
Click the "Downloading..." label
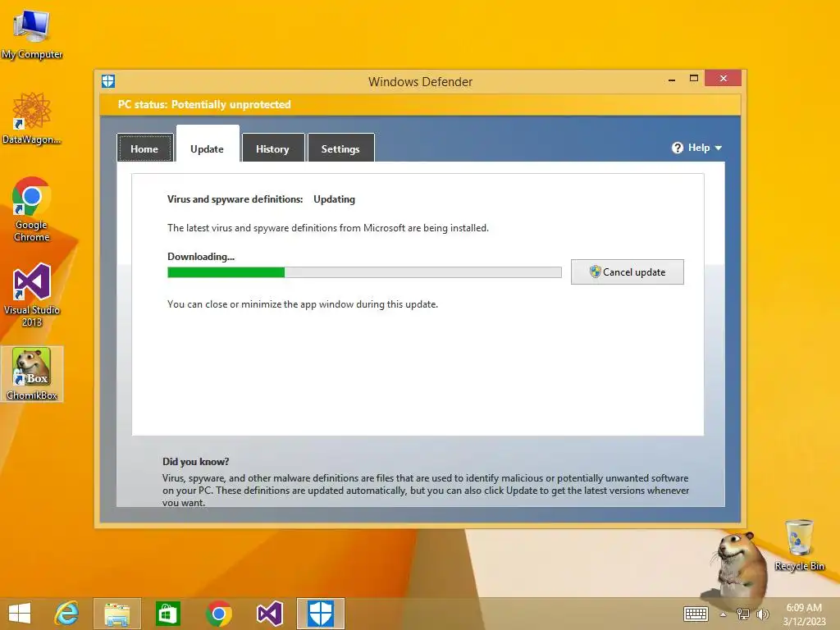pos(201,257)
